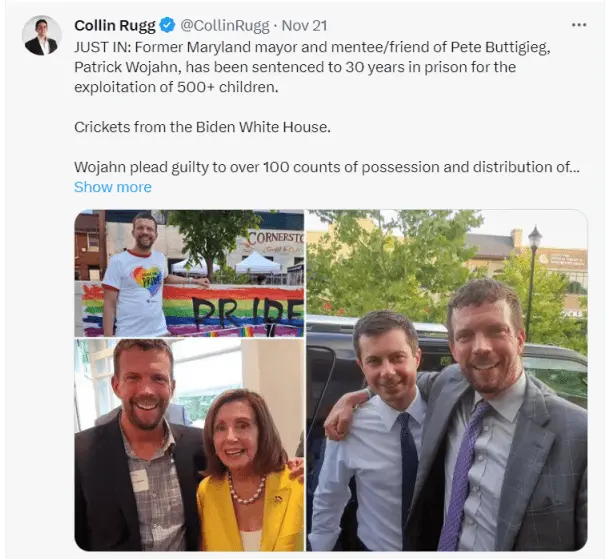The image size is (606, 559).
Task: Open the photo with yellow-jacket woman
Action: tap(189, 445)
